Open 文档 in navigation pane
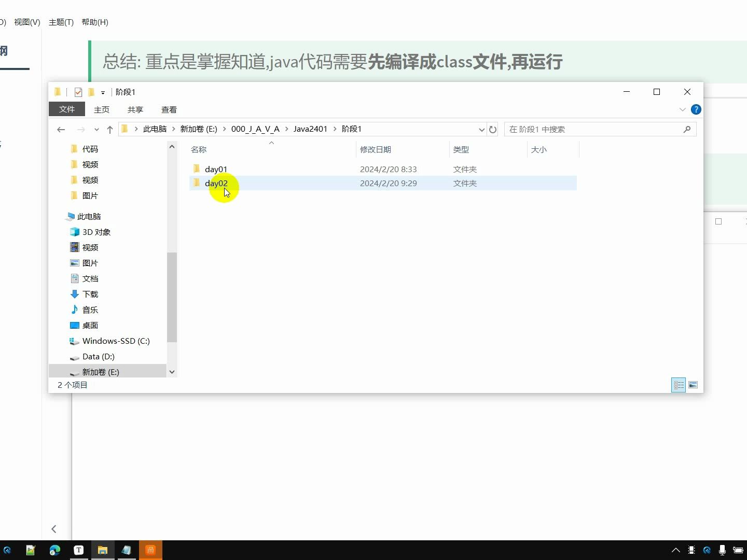 click(x=90, y=278)
